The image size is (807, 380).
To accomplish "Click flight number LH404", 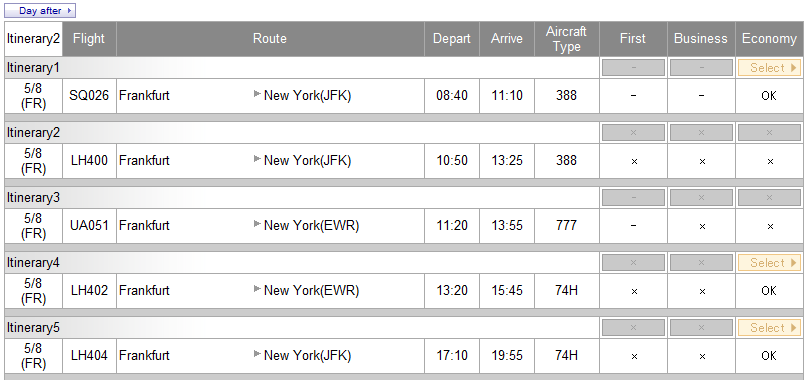I will coord(89,355).
